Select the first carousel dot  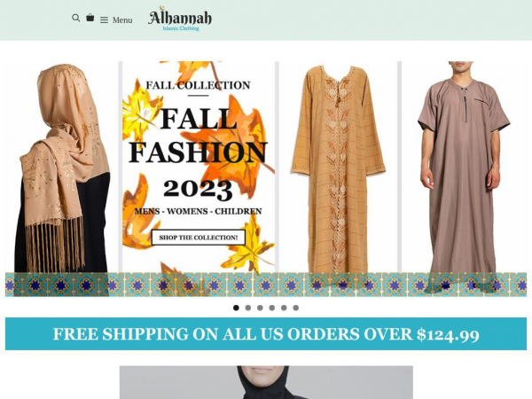pos(236,308)
